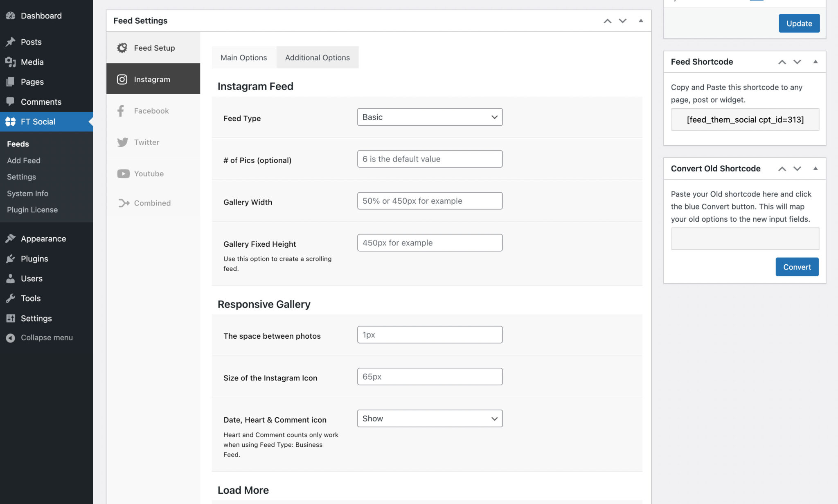Focus the Gallery Width input field

(430, 201)
